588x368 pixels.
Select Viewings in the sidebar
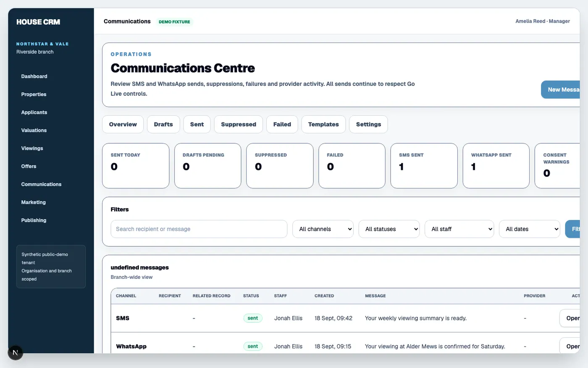[x=32, y=148]
